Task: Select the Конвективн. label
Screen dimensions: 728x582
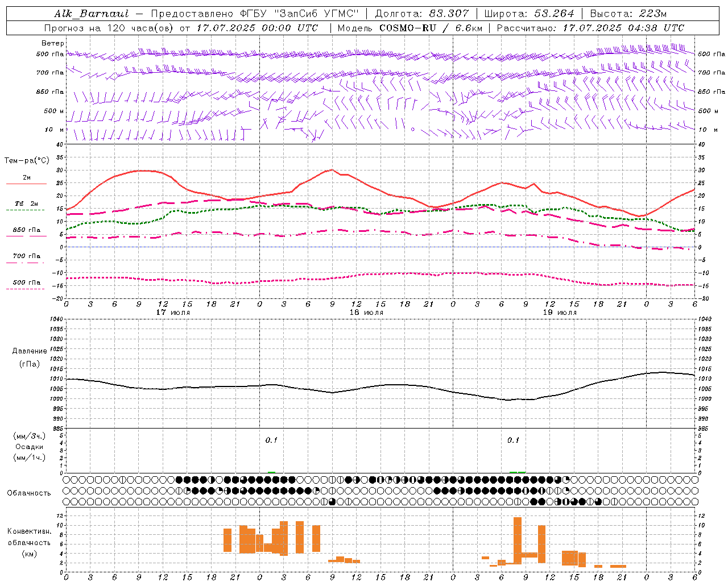Action: coord(29,531)
